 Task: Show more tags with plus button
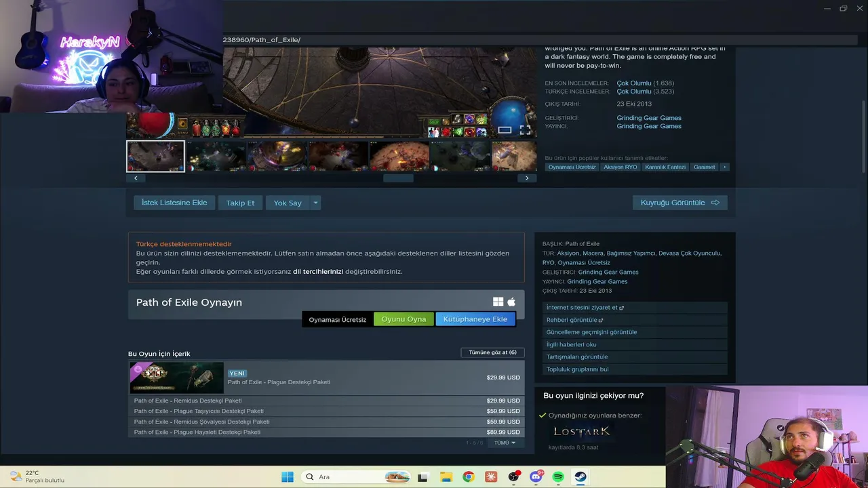coord(724,167)
